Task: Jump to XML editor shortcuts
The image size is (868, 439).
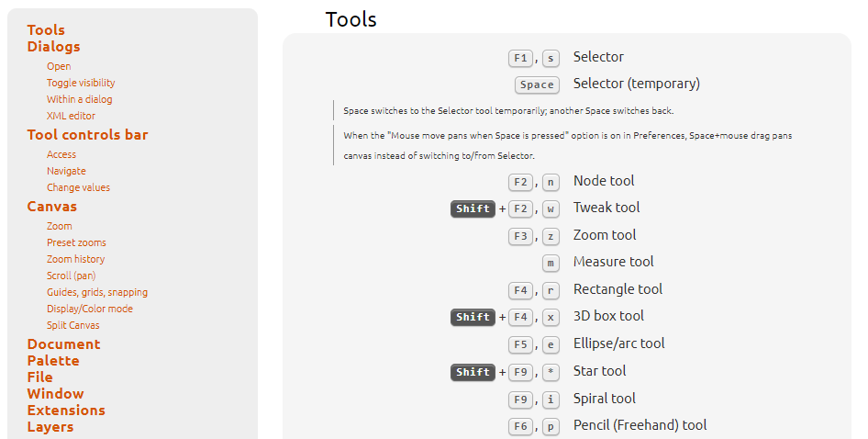Action: [71, 116]
